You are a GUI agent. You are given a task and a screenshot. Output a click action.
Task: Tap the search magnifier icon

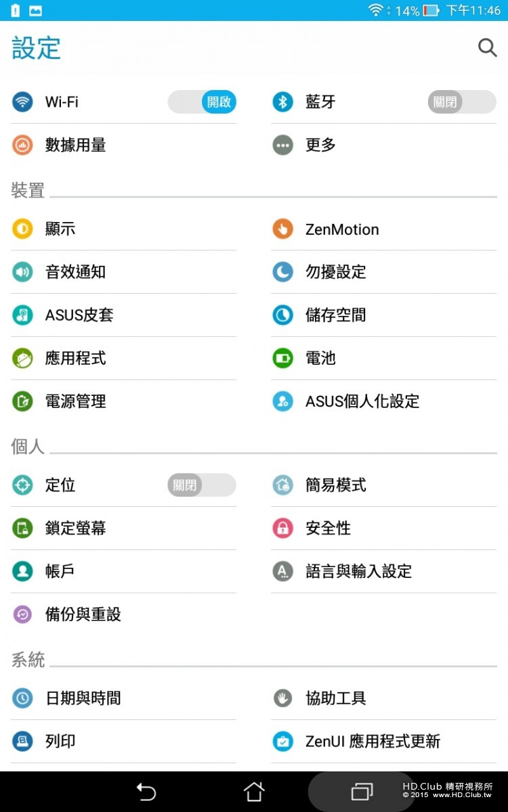[x=487, y=47]
